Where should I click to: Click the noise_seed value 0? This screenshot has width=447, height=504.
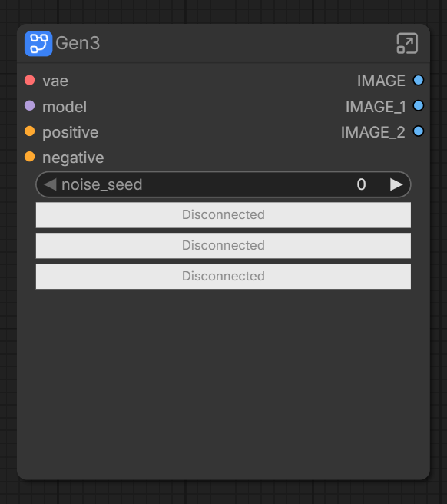coord(361,184)
